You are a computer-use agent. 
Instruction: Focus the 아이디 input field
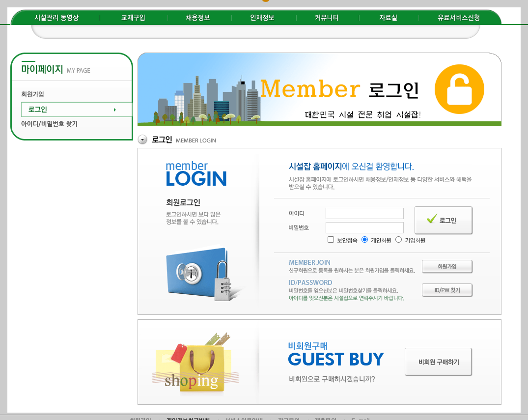point(364,214)
